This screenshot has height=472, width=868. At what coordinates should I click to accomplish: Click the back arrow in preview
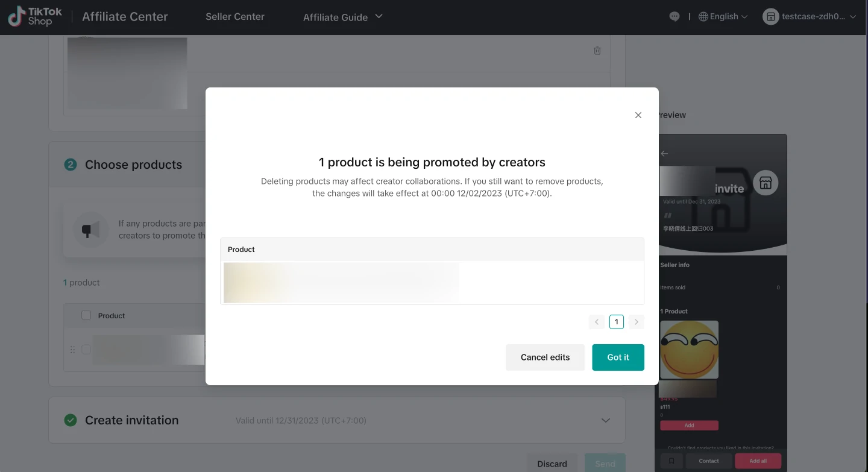664,154
